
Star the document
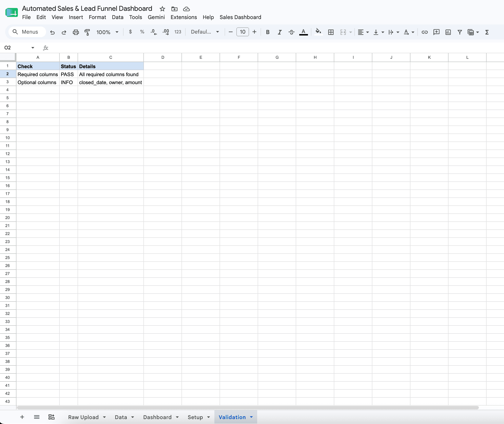[x=162, y=9]
